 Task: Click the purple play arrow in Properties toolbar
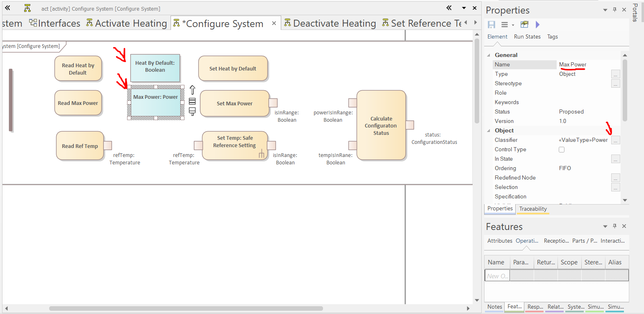(537, 25)
